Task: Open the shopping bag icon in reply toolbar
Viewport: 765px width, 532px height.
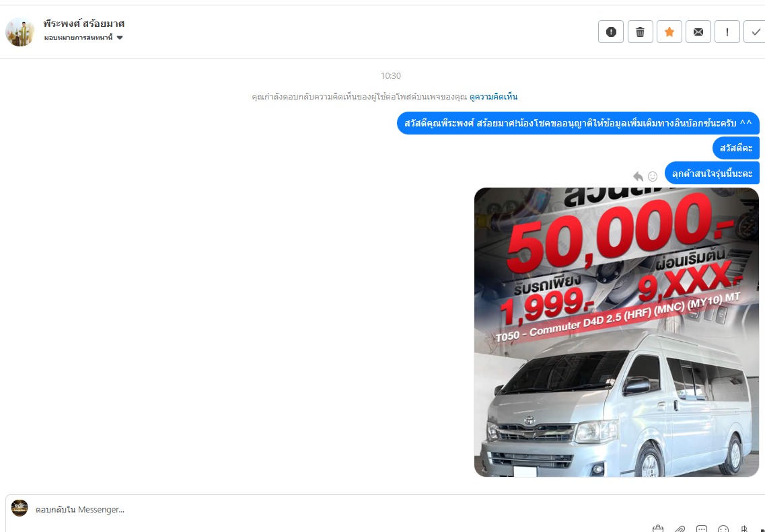Action: coord(657,529)
